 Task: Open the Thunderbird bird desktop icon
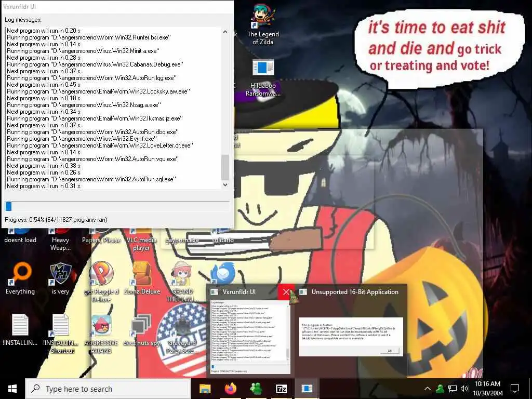tap(222, 272)
